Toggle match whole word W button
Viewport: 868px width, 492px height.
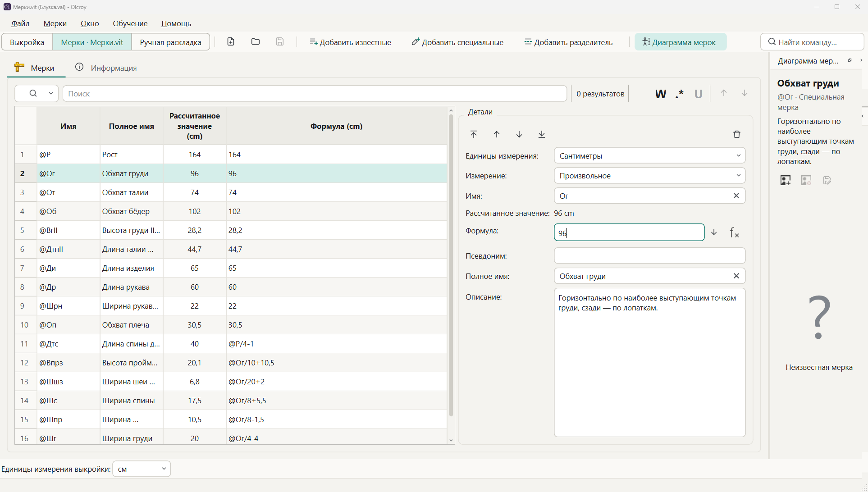coord(660,94)
